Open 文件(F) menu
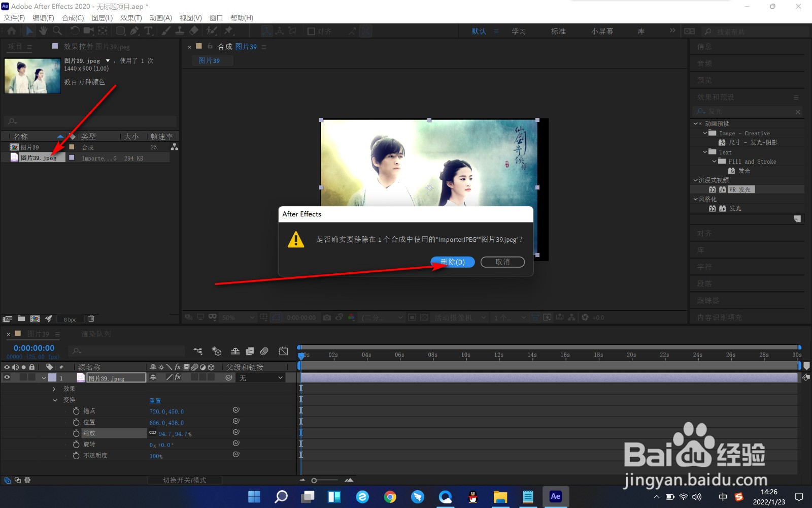The height and width of the screenshot is (508, 812). point(14,18)
